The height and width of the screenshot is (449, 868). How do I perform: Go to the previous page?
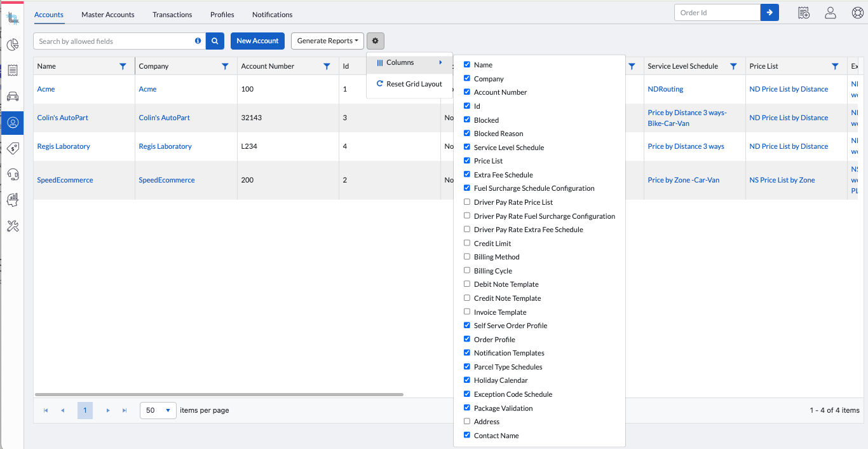point(62,411)
